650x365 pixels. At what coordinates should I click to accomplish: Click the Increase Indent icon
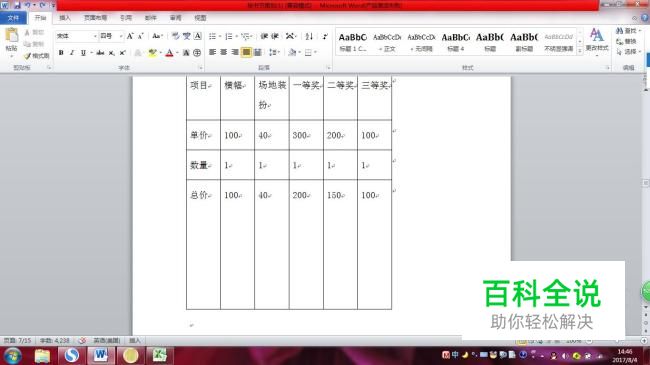(274, 36)
